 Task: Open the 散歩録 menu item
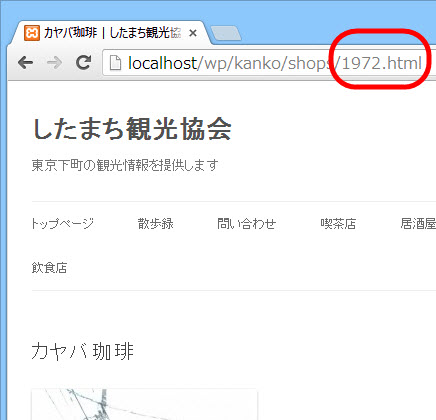pyautogui.click(x=156, y=224)
